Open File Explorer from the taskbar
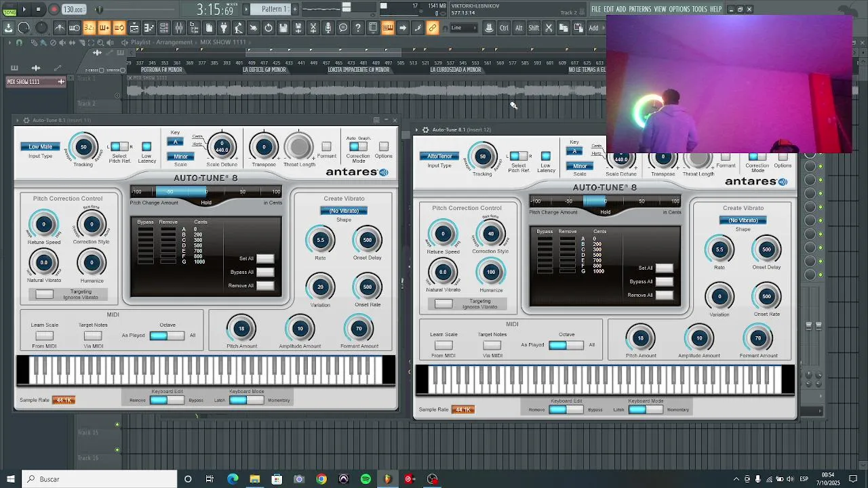Screen dimensions: 868x488 pyautogui.click(x=254, y=479)
